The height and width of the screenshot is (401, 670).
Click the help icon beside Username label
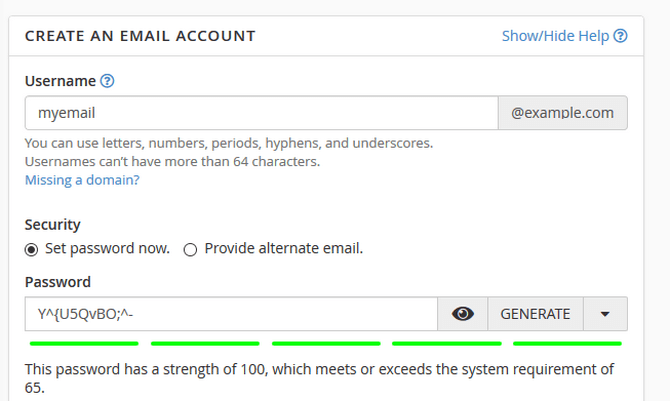[108, 81]
